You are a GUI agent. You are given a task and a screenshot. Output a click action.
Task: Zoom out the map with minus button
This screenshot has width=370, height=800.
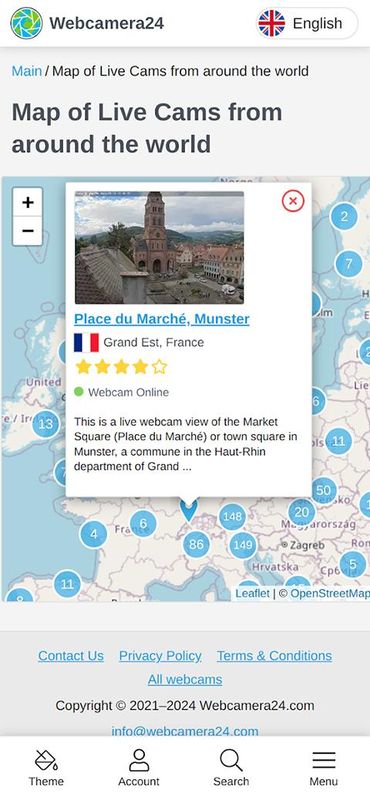tap(28, 231)
